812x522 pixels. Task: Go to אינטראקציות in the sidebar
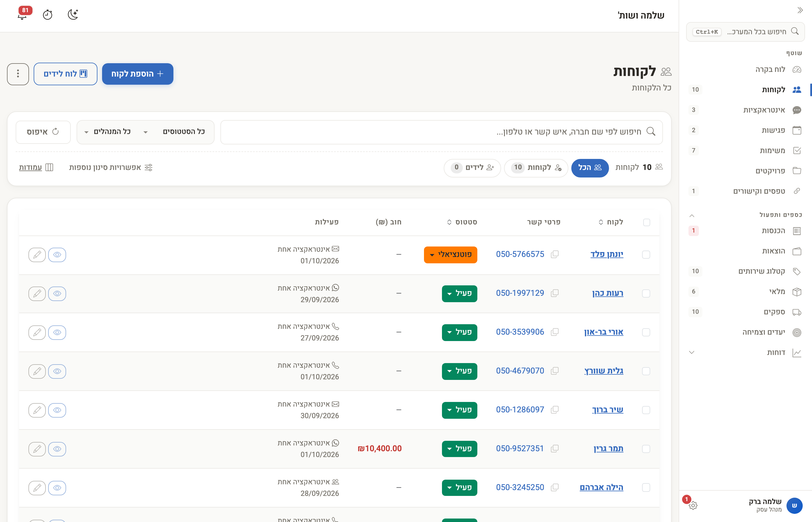tap(745, 110)
